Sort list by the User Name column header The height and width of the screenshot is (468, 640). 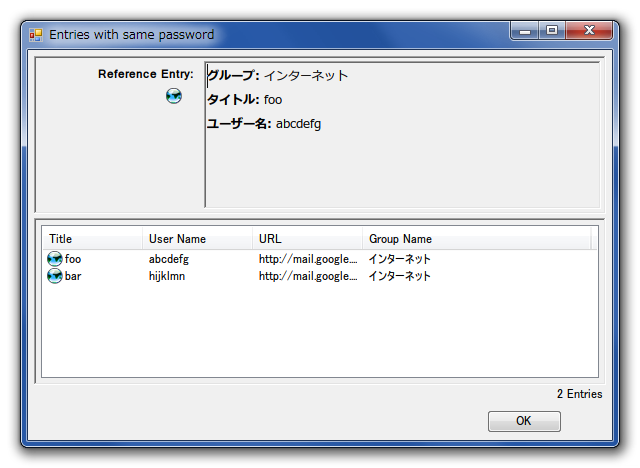(198, 239)
